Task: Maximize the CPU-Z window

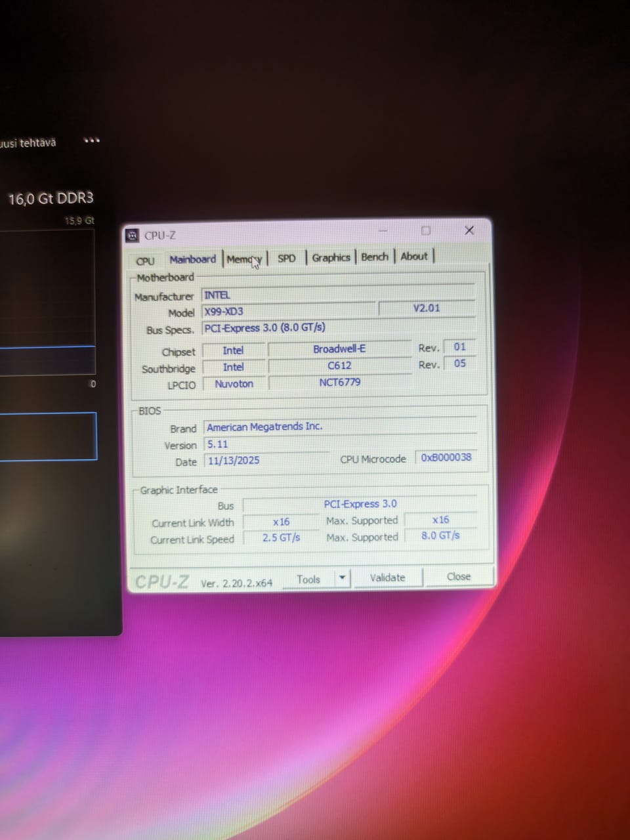Action: click(x=426, y=230)
